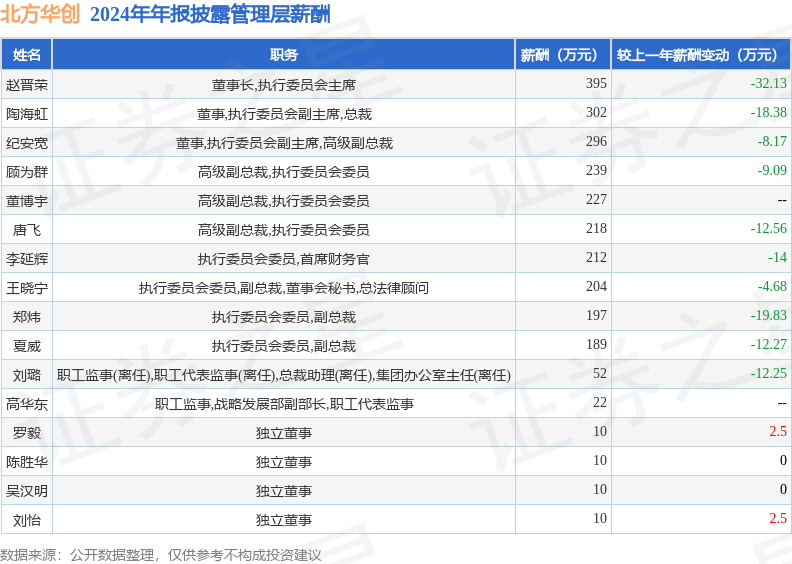
Task: Click salary value 197
Action: coord(596,316)
